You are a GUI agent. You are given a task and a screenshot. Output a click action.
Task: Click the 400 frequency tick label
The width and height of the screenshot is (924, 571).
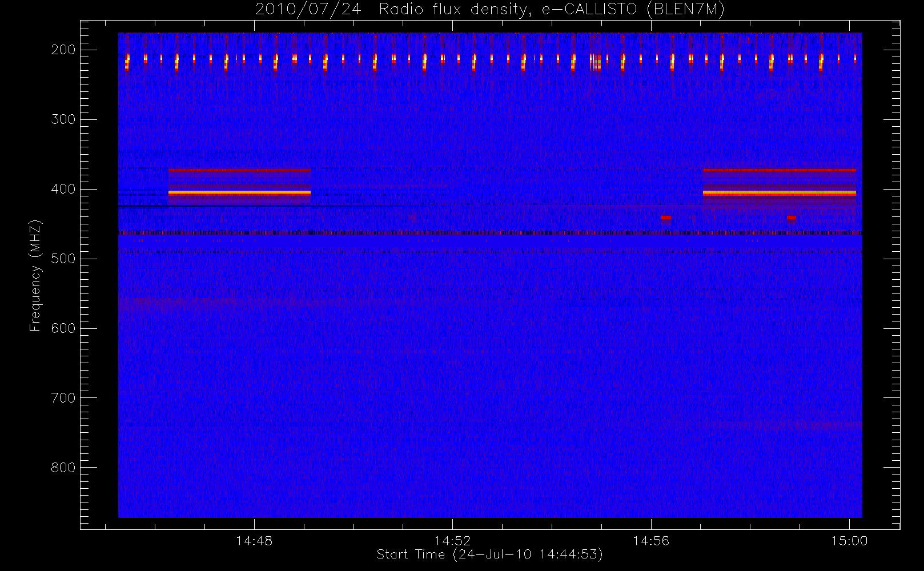[x=63, y=189]
